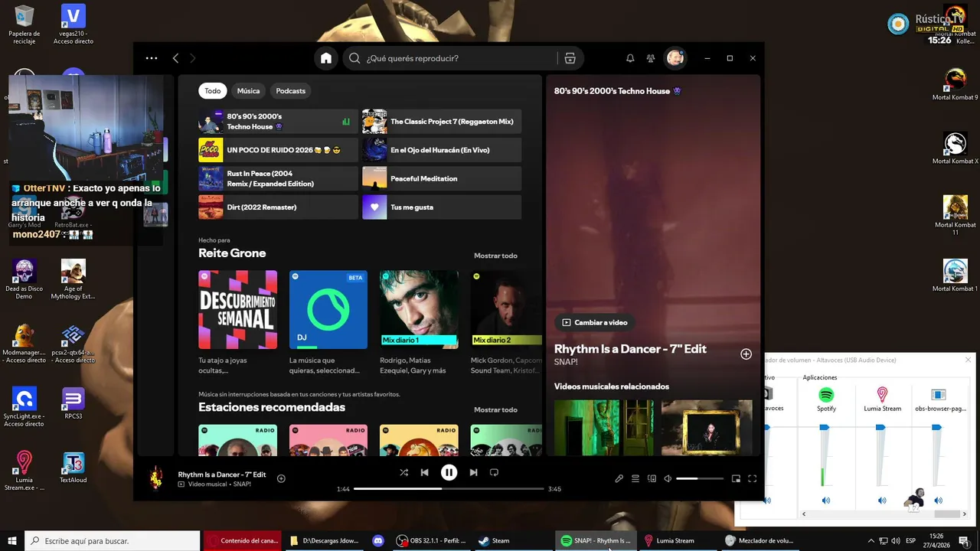Click the search field '¿Qué querés reproducir?'
Viewport: 980px width, 551px height.
(x=459, y=58)
